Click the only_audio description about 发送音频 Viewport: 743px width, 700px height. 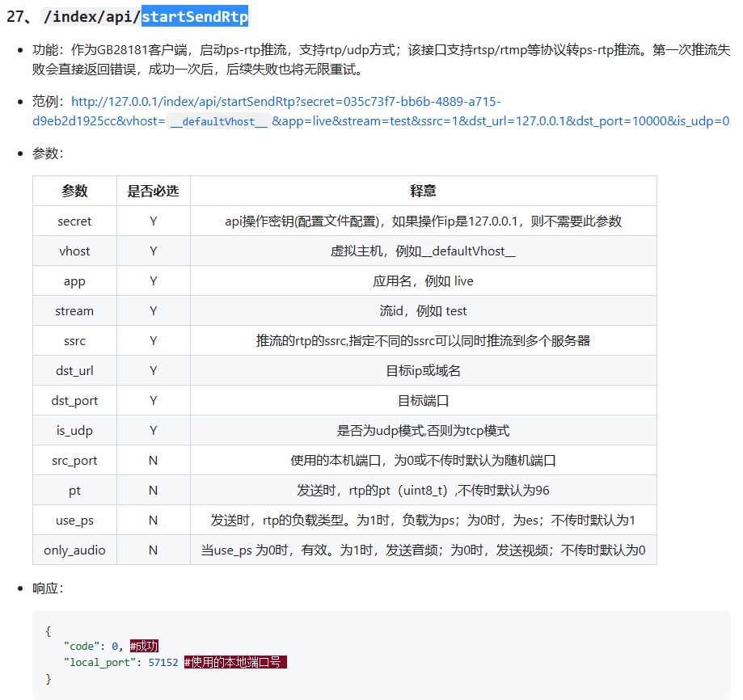tap(423, 550)
